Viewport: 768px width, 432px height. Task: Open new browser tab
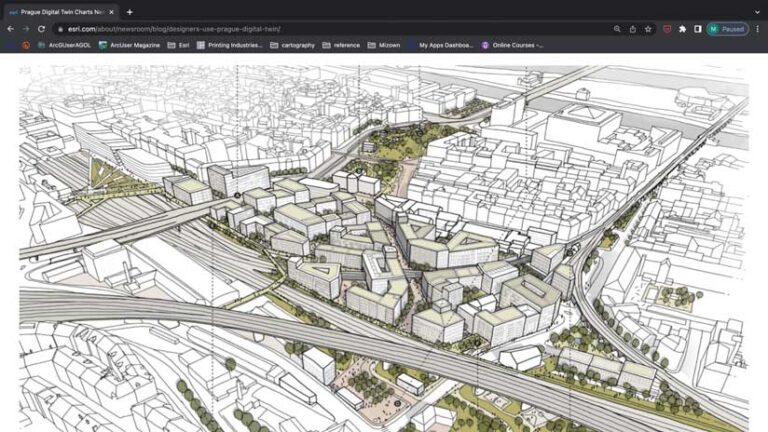(x=129, y=12)
